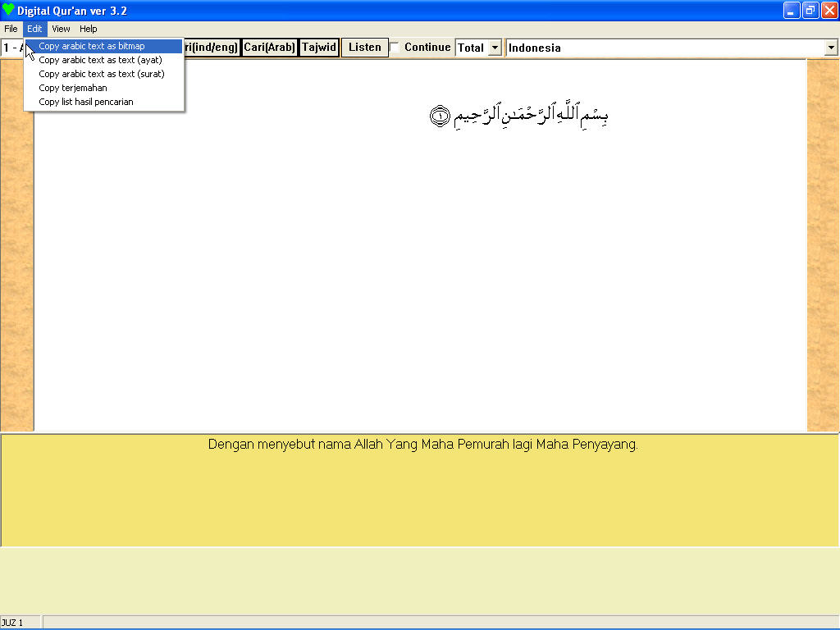
Task: Minimize the Digital Qur'an window
Action: coord(792,10)
